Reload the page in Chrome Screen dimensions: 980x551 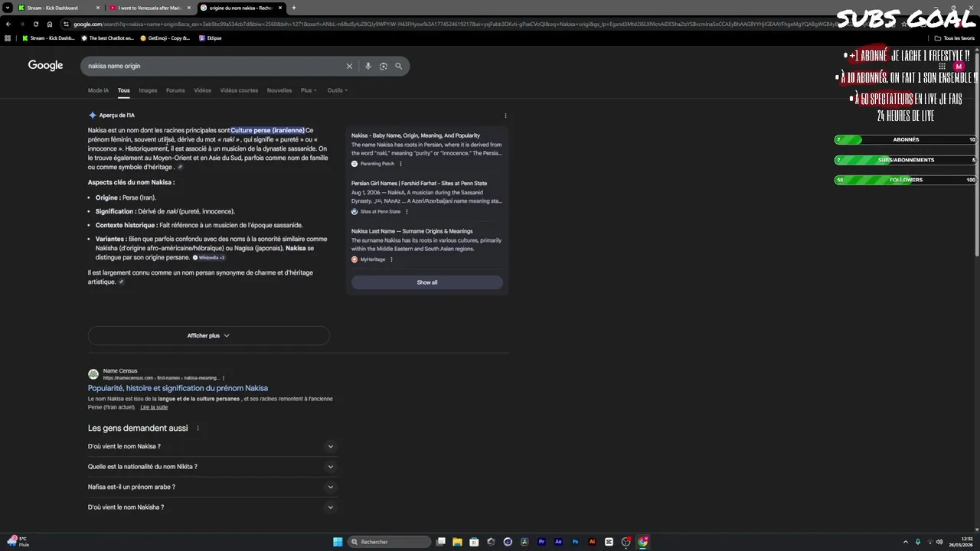[x=36, y=24]
